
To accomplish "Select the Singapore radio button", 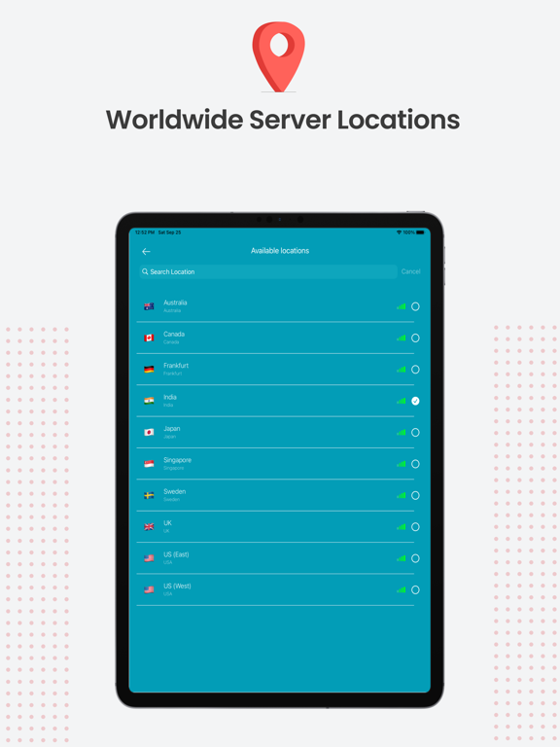I will pos(415,464).
